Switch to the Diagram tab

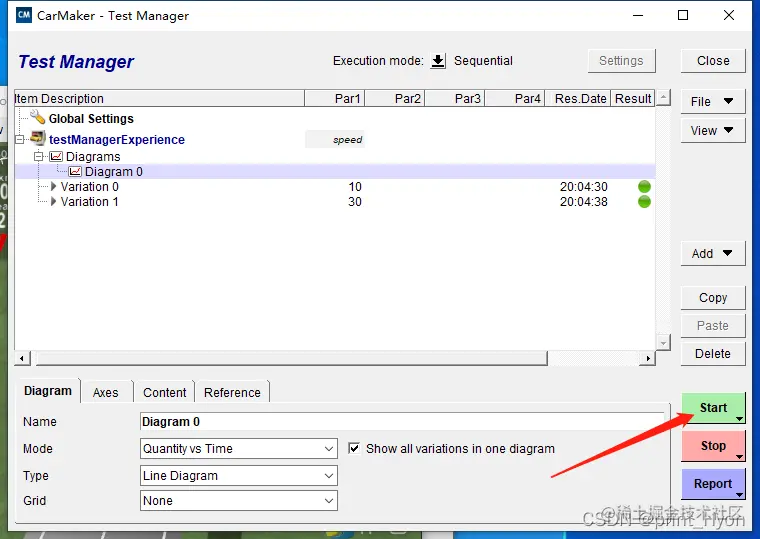pyautogui.click(x=48, y=391)
